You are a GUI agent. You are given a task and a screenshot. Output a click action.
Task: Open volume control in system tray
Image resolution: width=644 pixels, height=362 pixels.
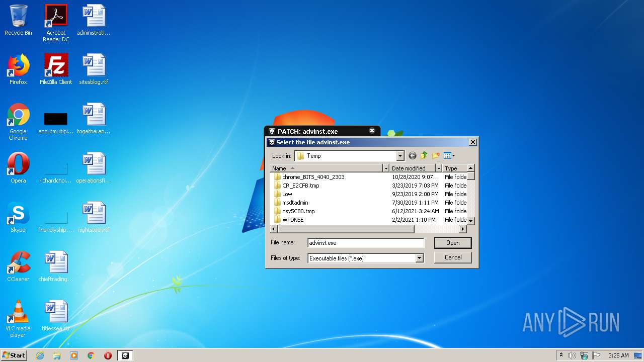572,355
